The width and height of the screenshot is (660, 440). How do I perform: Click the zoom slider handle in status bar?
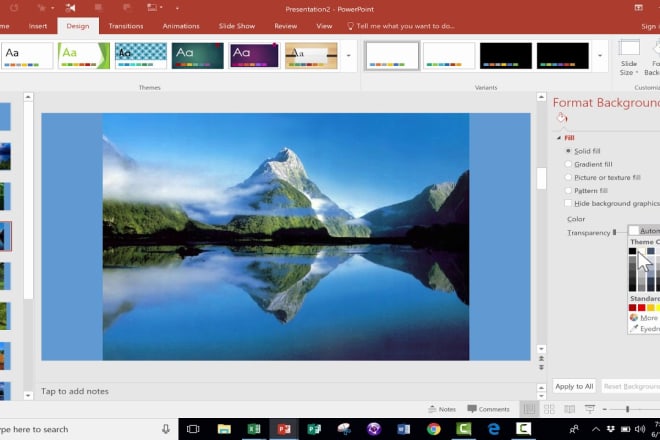click(627, 409)
